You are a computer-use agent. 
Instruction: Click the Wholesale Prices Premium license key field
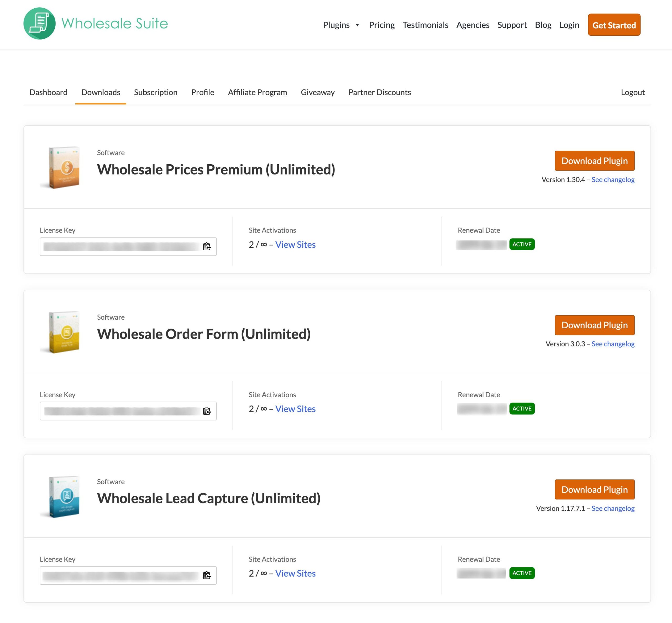click(128, 247)
